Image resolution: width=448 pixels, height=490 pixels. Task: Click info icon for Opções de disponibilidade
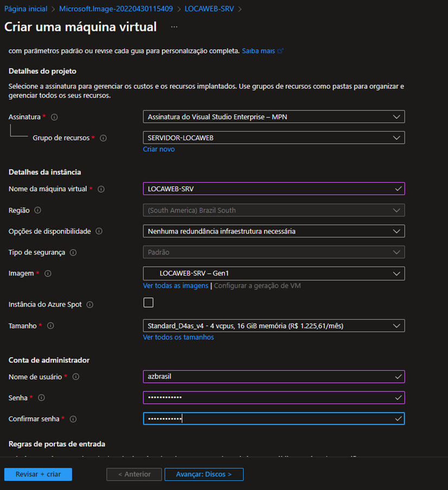click(99, 231)
